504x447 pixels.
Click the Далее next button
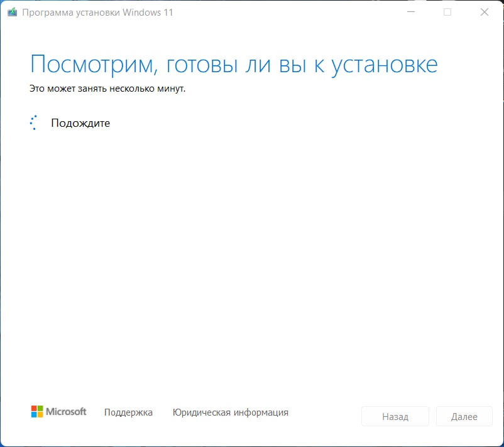(x=464, y=416)
